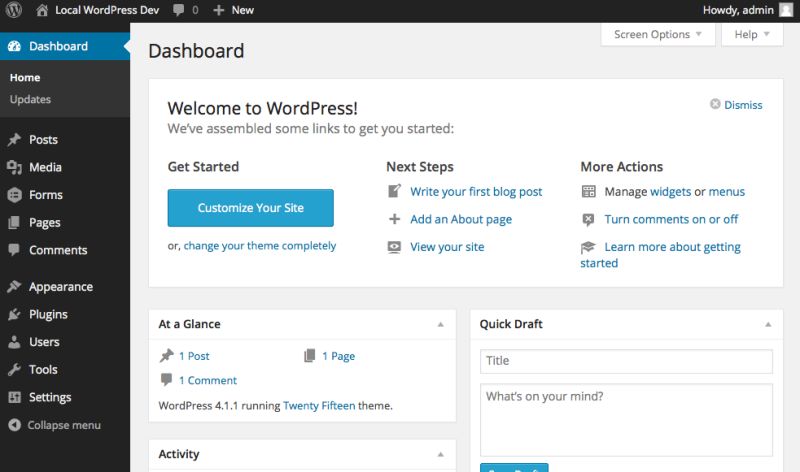Click the WordPress logo in admin bar
800x472 pixels.
pos(14,10)
